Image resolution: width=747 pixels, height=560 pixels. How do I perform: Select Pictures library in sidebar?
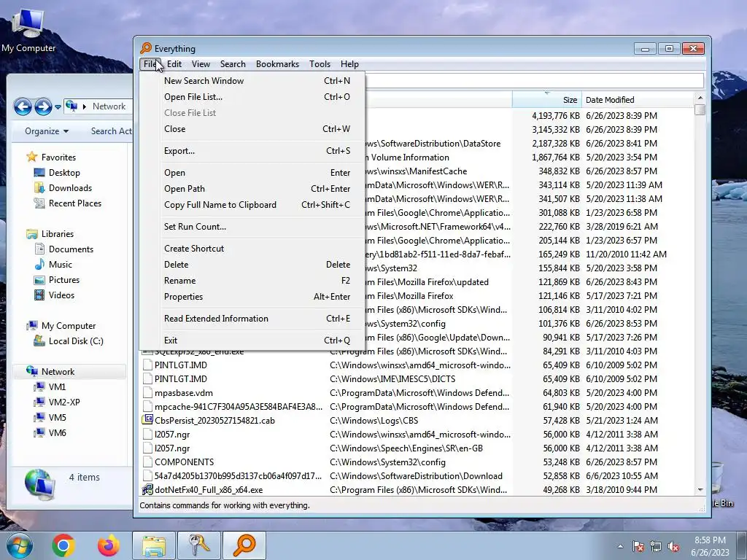pyautogui.click(x=57, y=279)
